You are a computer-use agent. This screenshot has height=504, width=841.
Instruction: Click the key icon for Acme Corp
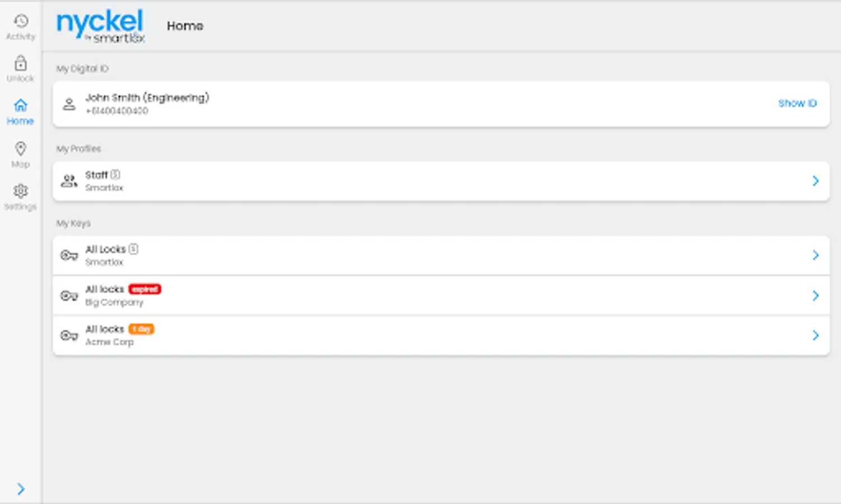(x=69, y=335)
